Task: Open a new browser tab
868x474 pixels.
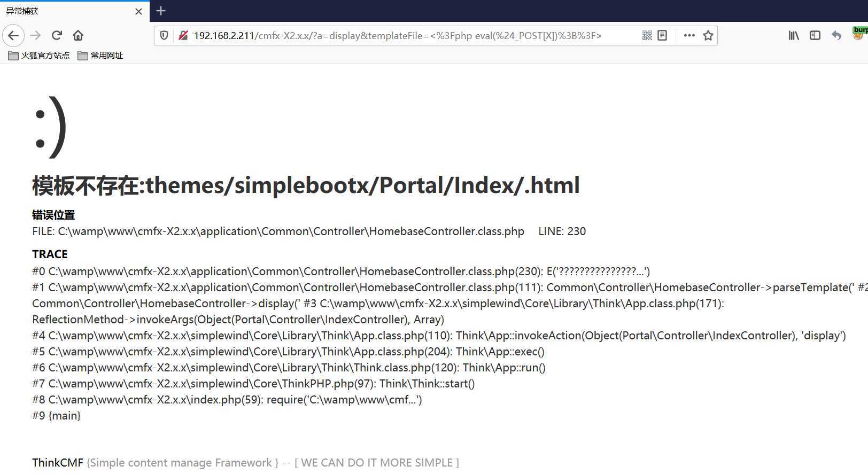Action: point(161,11)
